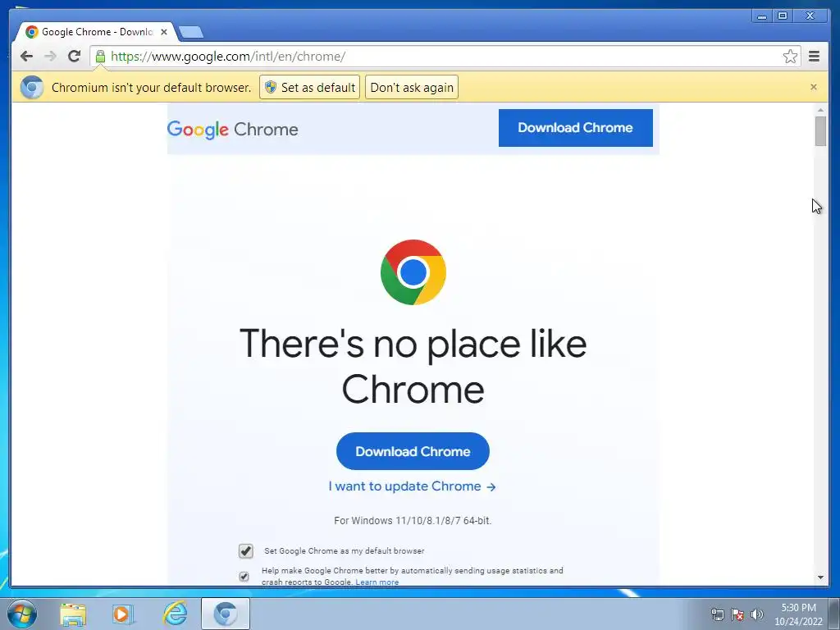
Task: Uncheck Set Google Chrome as default browser
Action: 246,550
